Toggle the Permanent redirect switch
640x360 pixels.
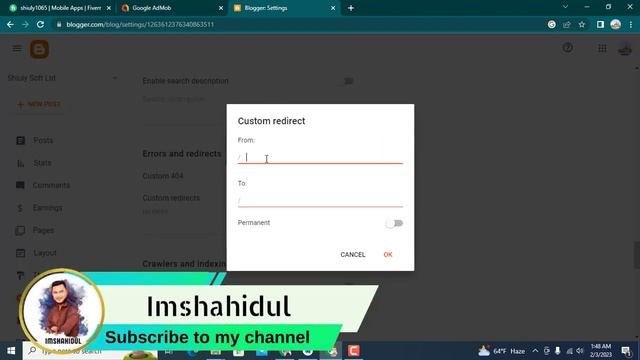point(394,223)
